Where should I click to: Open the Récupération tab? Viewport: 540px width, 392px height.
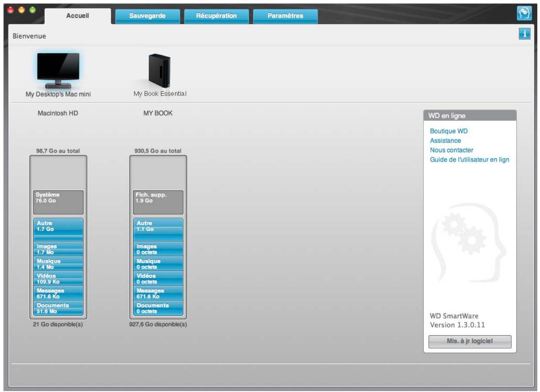coord(216,16)
